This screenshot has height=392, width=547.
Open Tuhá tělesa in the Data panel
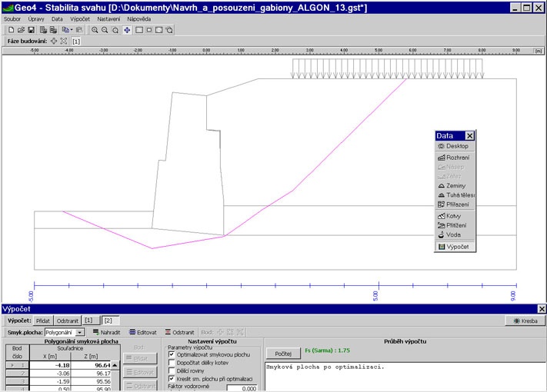pyautogui.click(x=455, y=195)
